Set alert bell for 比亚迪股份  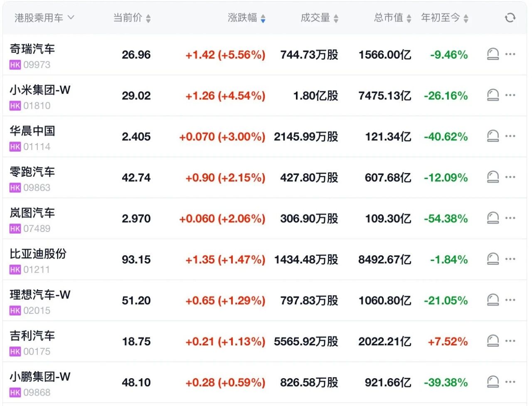tap(493, 259)
